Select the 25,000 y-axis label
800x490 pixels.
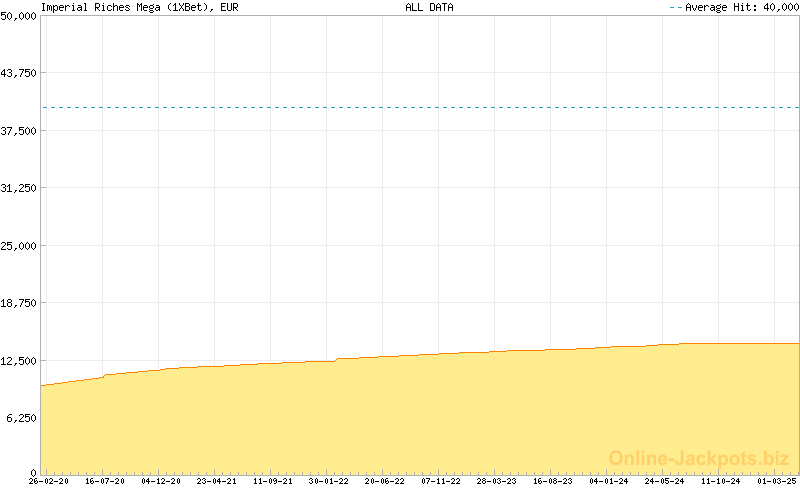19,246
